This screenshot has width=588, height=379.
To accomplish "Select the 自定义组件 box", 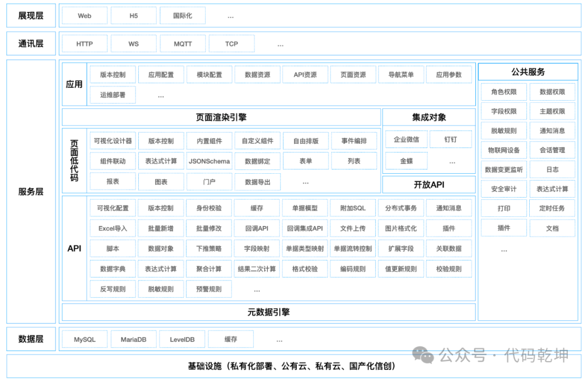I will [257, 140].
